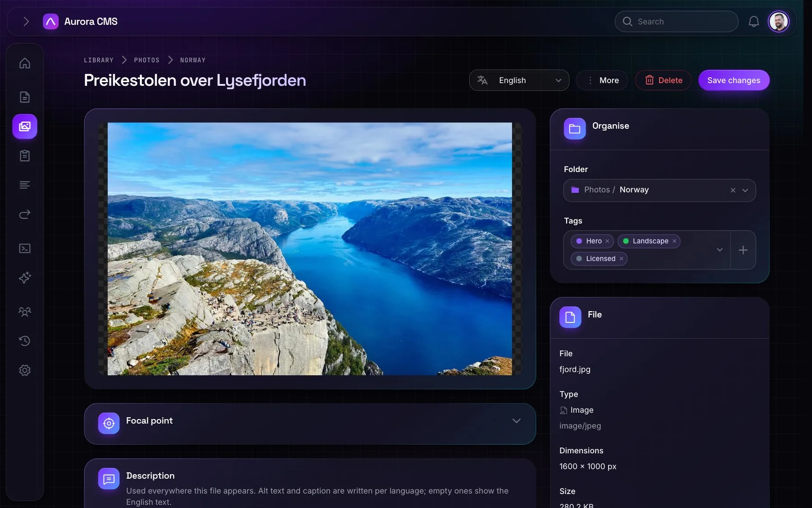Open the Home icon in sidebar
The image size is (812, 508).
click(25, 63)
